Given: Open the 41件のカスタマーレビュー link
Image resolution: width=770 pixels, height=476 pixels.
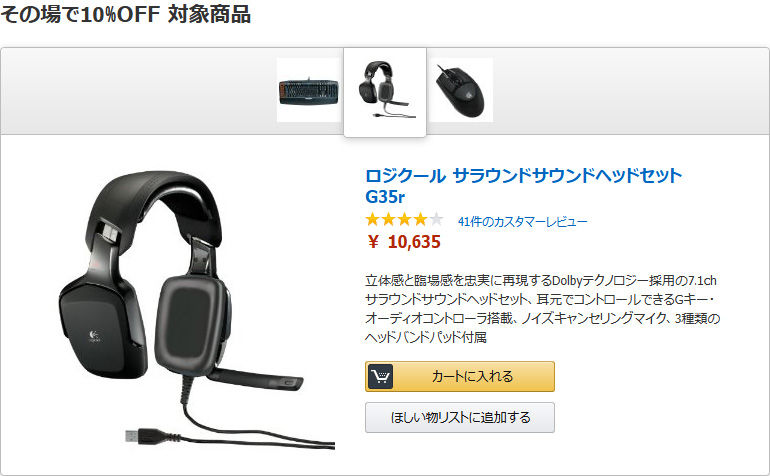Looking at the screenshot, I should pyautogui.click(x=522, y=222).
